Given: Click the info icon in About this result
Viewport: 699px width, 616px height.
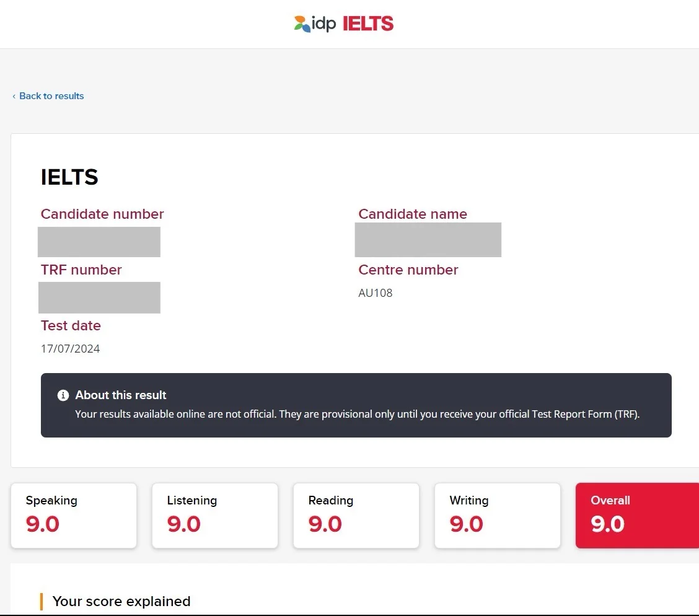Looking at the screenshot, I should [x=63, y=395].
